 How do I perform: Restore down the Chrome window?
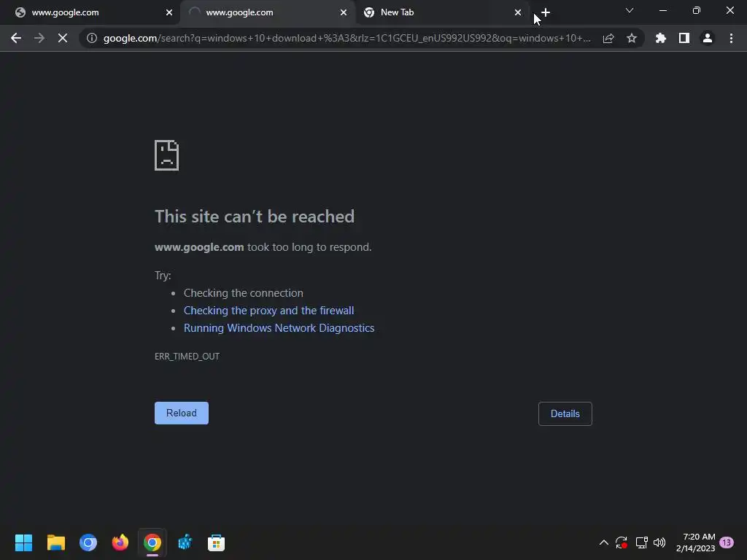tap(697, 10)
